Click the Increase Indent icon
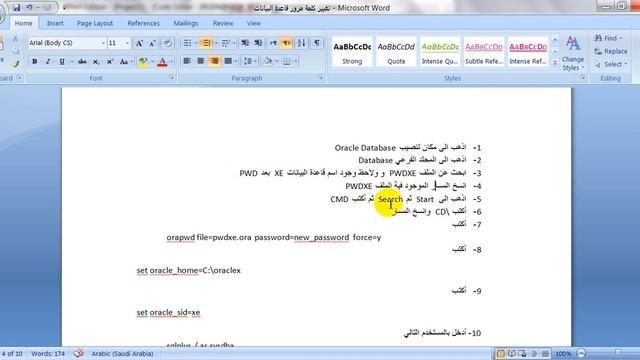This screenshot has height=360, width=640. point(258,43)
